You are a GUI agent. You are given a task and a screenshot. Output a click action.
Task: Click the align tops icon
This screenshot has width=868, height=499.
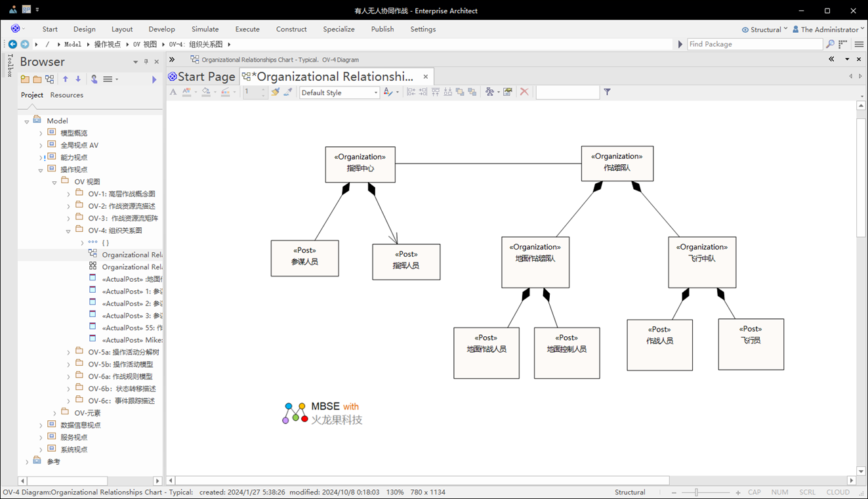[436, 92]
